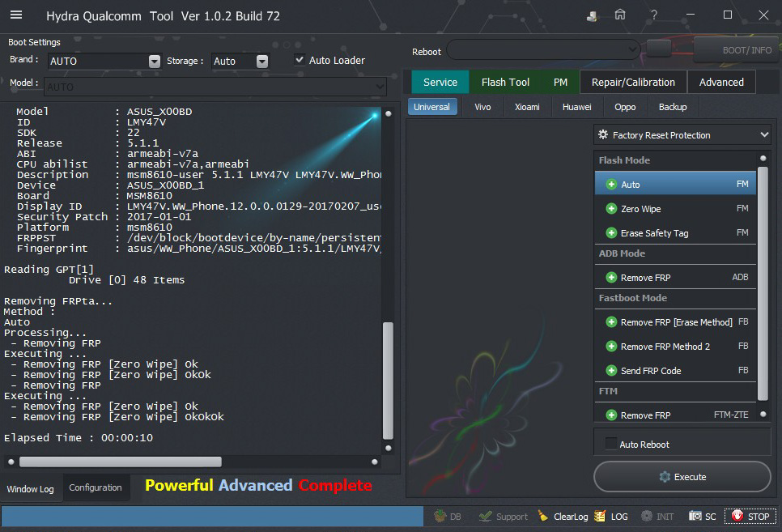Click green plus icon beside Zero Wipe

[611, 209]
